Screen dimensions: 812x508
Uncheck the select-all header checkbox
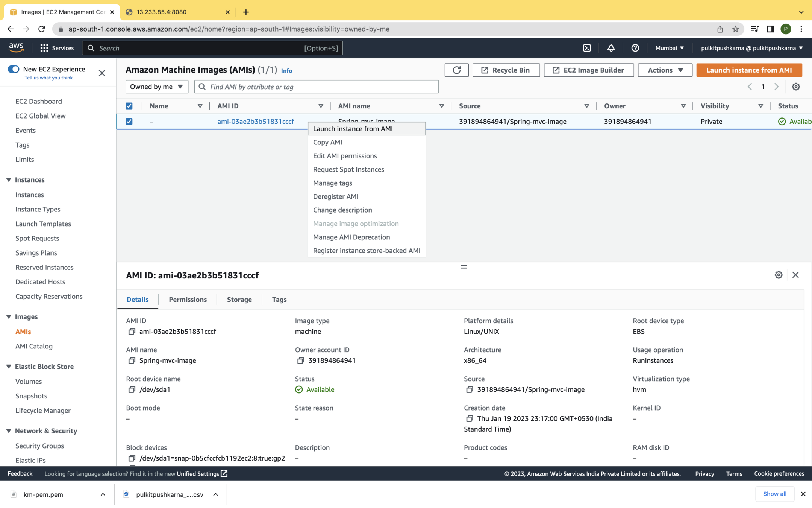129,106
